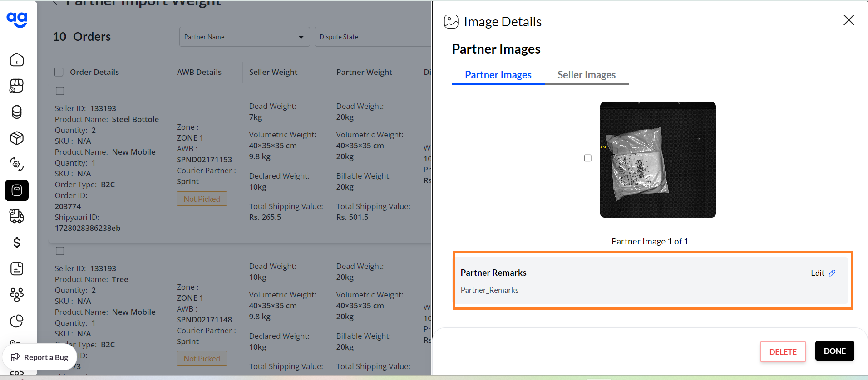This screenshot has height=380, width=868.
Task: Switch to the Seller Images tab
Action: [x=587, y=75]
